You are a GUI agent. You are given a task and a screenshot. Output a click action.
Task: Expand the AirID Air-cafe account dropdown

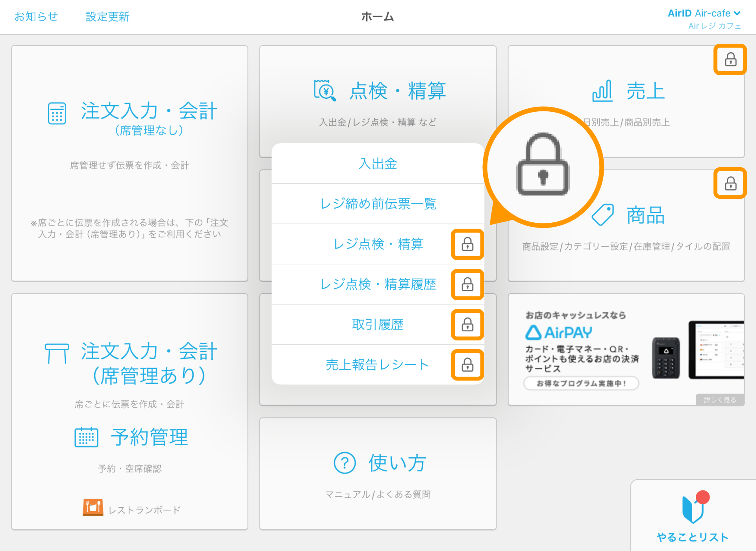coord(704,13)
